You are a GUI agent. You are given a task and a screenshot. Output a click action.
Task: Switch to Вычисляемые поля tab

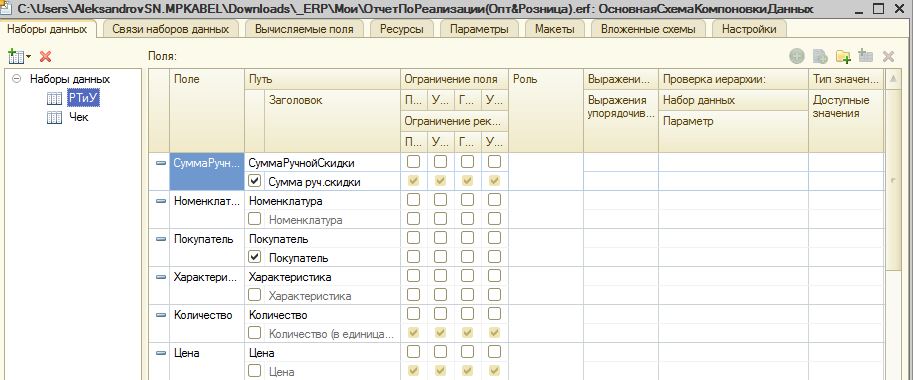[304, 29]
